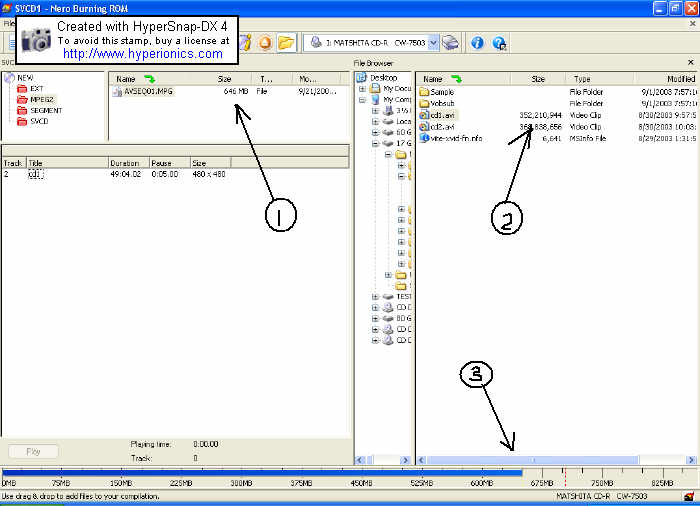700x506 pixels.
Task: Expand the 60 G drive node
Action: point(375,133)
